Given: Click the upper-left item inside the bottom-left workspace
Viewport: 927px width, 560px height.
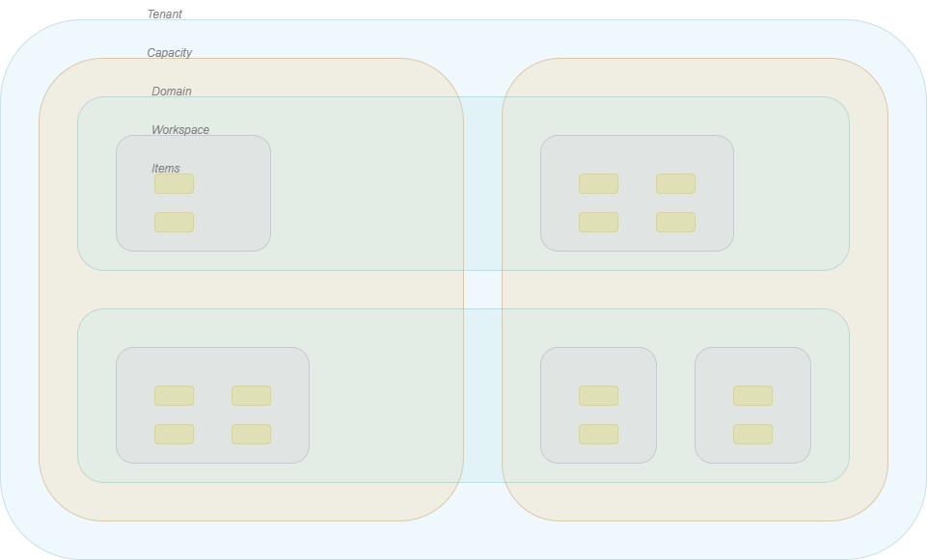Looking at the screenshot, I should 175,394.
